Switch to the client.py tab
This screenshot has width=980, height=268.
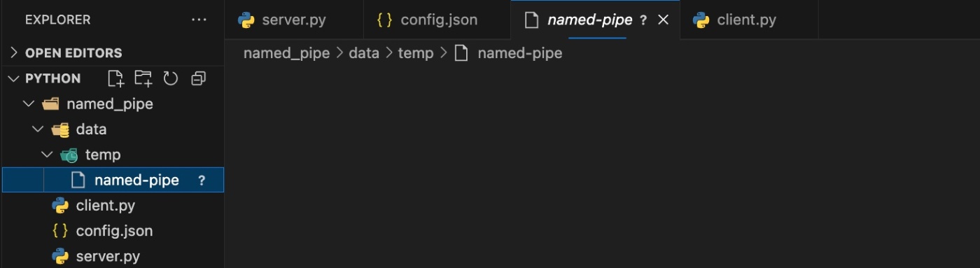(747, 20)
